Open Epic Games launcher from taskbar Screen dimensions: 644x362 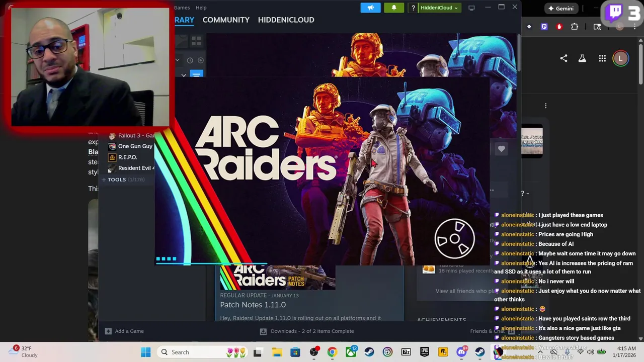[425, 352]
